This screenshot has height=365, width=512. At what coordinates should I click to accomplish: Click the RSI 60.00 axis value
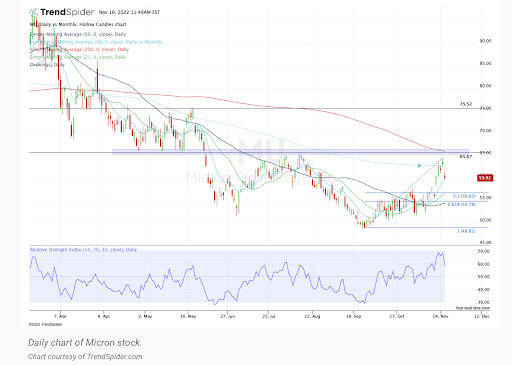click(484, 264)
